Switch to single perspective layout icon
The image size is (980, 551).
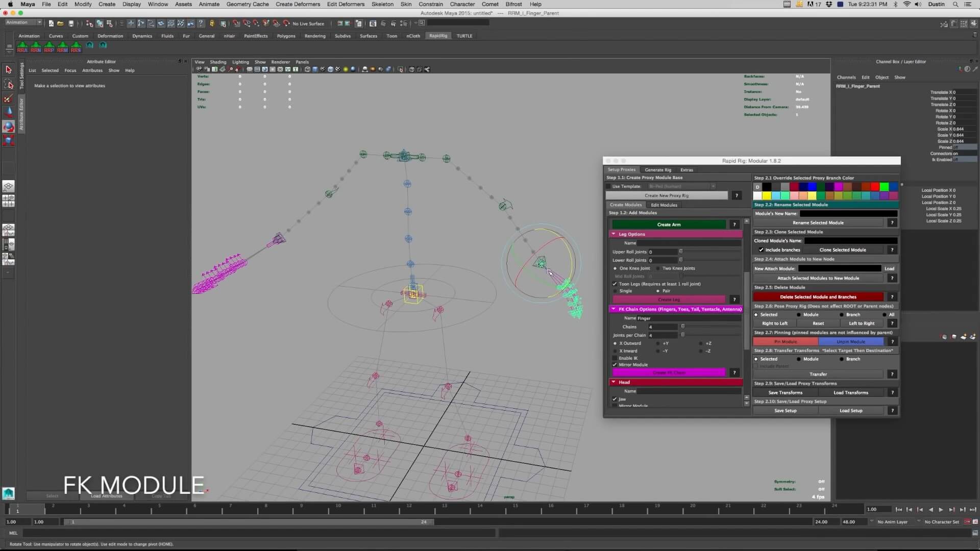8,186
